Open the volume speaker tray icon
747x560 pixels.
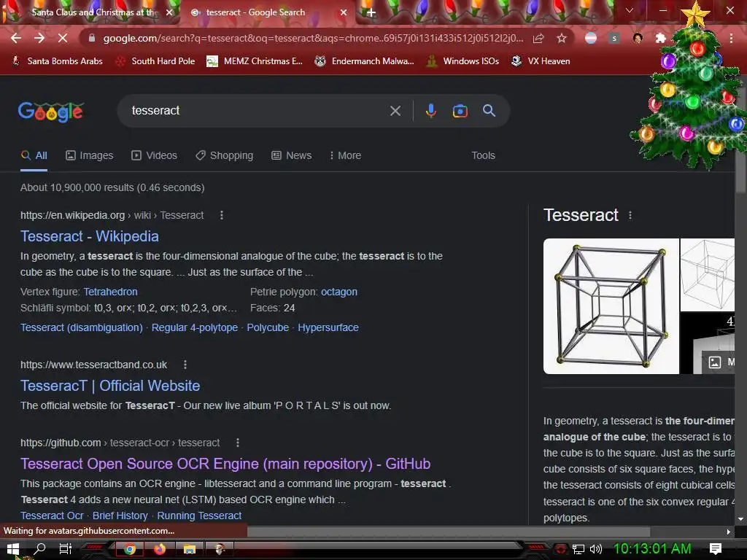(x=595, y=549)
